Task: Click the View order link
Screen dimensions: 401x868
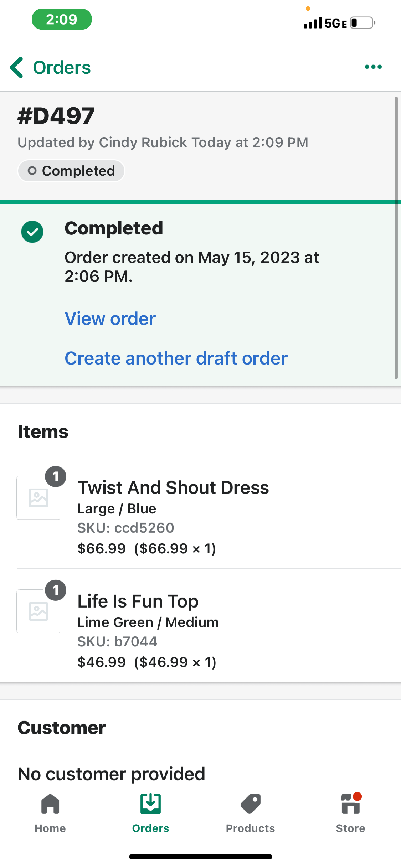Action: (x=110, y=319)
